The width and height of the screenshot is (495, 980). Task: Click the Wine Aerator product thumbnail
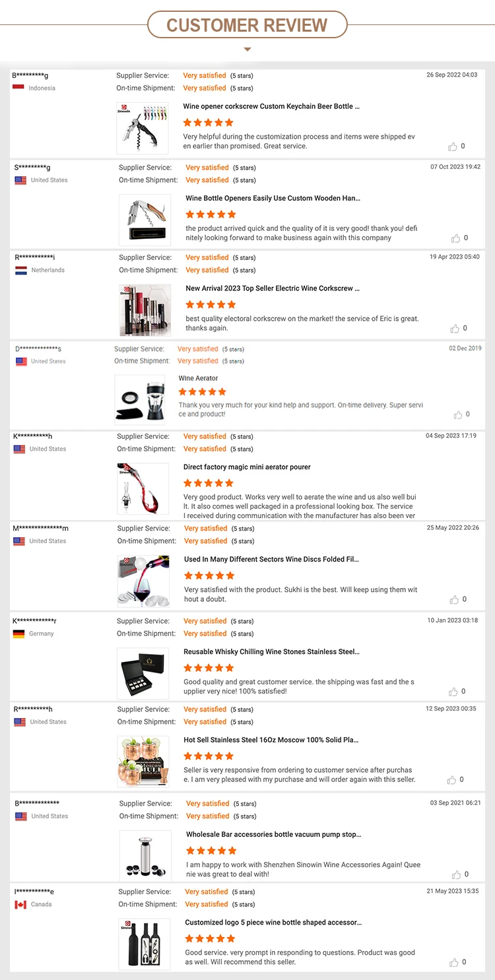[140, 399]
